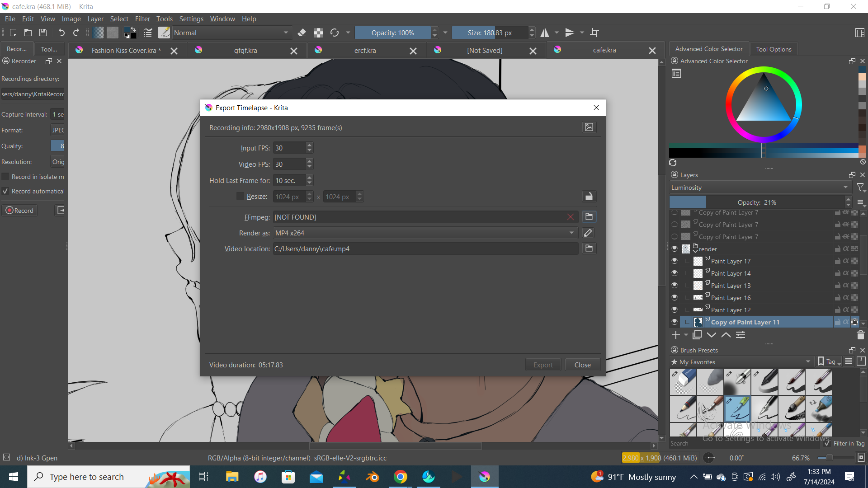Open the My Favorites tag dropdown
The width and height of the screenshot is (868, 488).
point(741,361)
